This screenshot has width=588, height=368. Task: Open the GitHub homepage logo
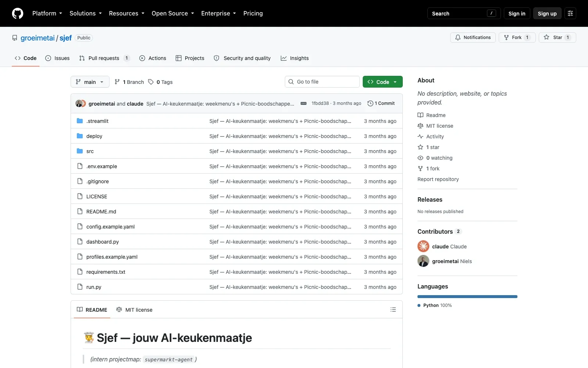18,13
